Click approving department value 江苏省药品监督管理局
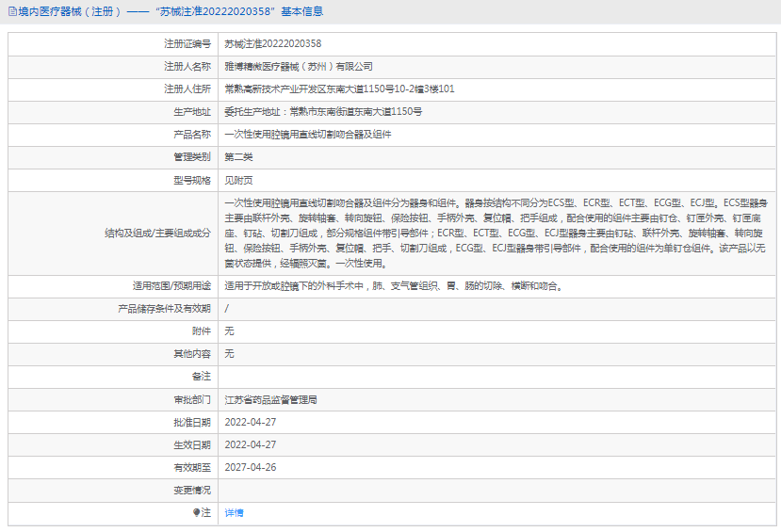 pyautogui.click(x=270, y=399)
